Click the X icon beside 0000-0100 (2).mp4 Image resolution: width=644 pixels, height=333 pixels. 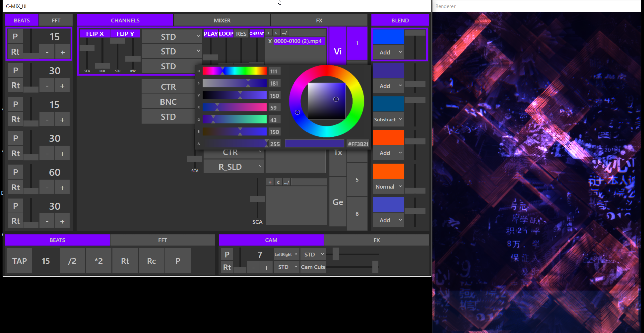point(270,41)
